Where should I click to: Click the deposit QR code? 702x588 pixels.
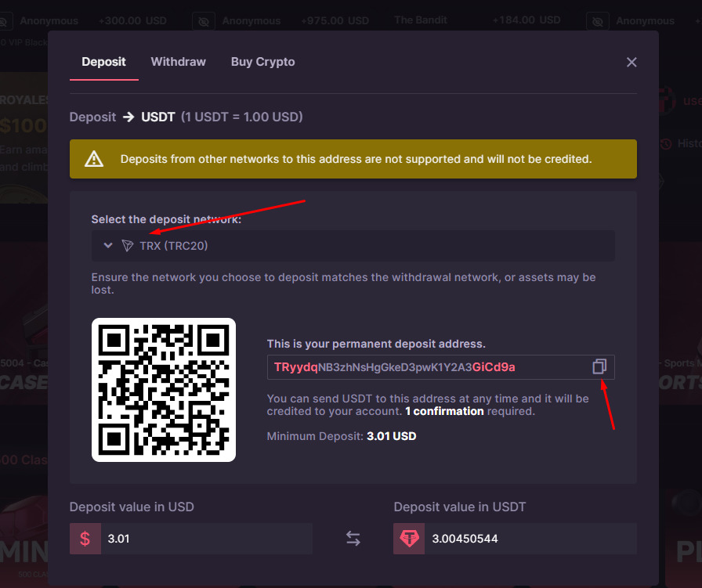click(x=164, y=390)
